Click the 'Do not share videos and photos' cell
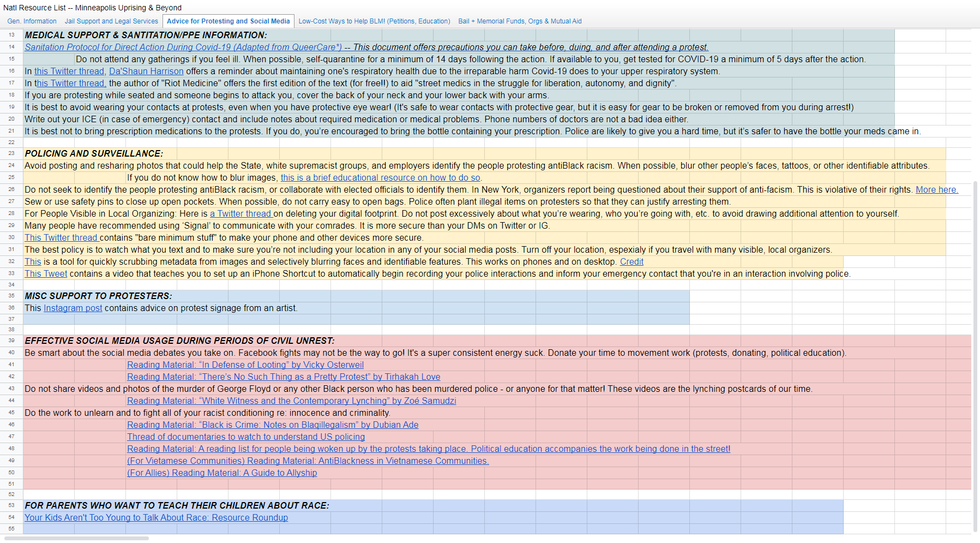Screen dimensions: 980x543 pos(418,389)
